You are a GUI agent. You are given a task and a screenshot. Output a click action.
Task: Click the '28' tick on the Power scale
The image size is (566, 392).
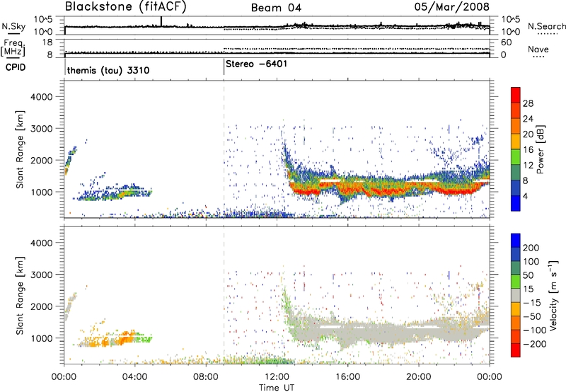(528, 103)
